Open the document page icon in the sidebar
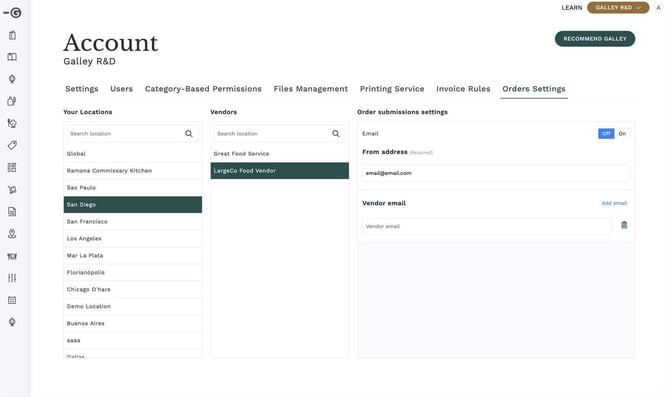The width and height of the screenshot is (670, 397). coord(12,212)
